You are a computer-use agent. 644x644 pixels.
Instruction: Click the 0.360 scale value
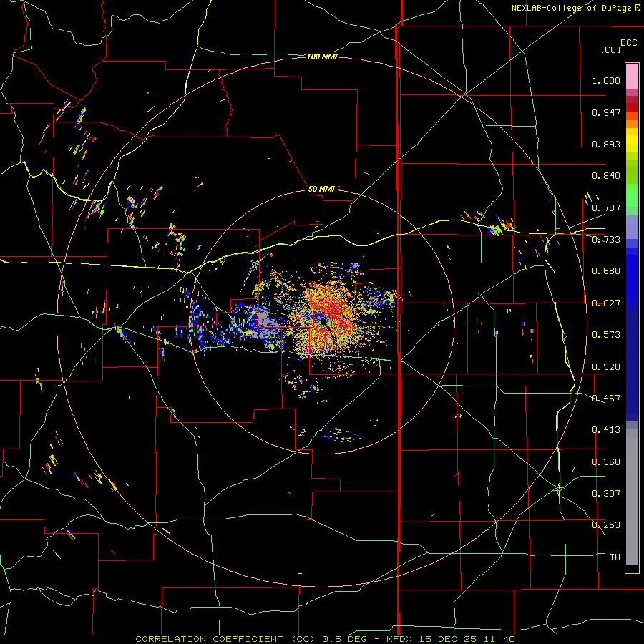pos(606,462)
